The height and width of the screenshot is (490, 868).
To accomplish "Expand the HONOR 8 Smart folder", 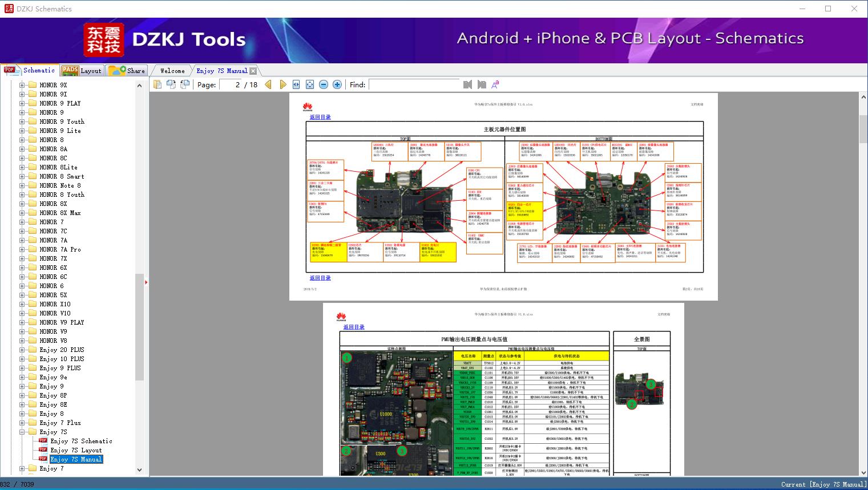I will tap(22, 176).
